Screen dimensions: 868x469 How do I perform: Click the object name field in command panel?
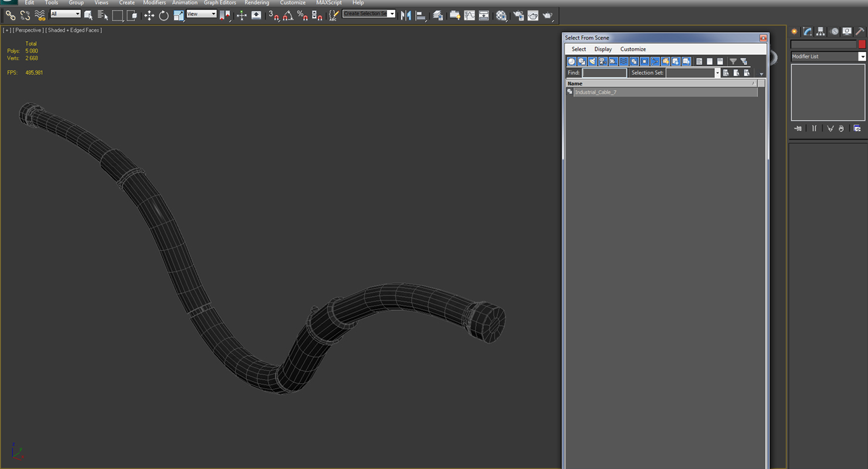coord(823,44)
